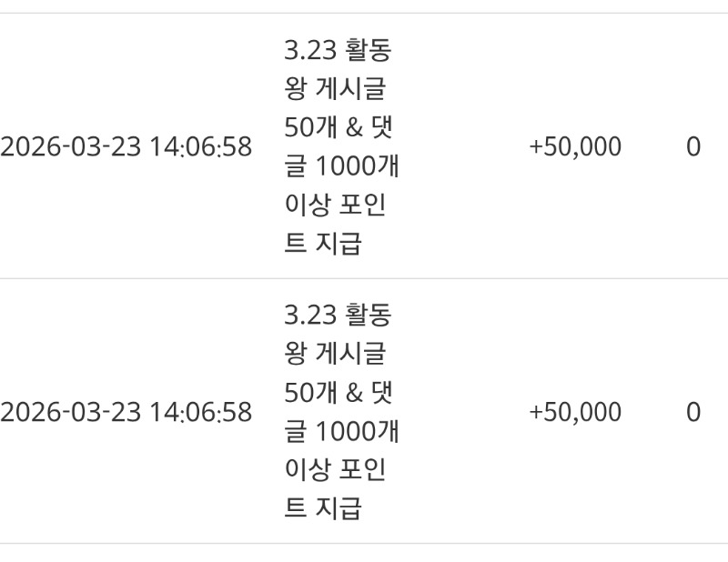The width and height of the screenshot is (728, 562).
Task: Select the lower row's +50,000 points amount
Action: pos(575,413)
